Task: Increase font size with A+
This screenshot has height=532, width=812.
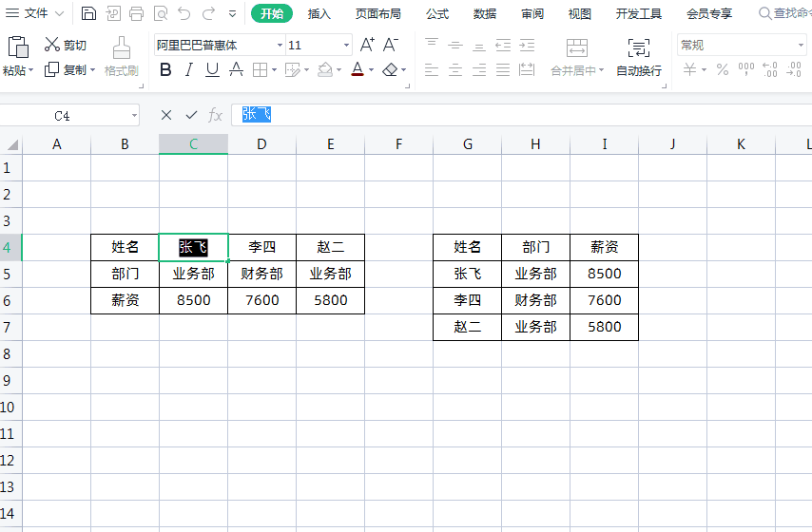Action: click(x=367, y=45)
